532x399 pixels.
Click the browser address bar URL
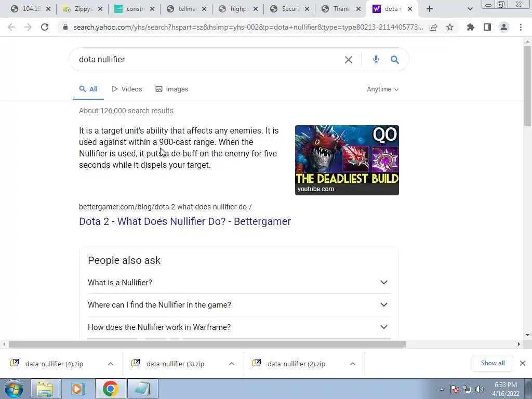click(x=248, y=27)
